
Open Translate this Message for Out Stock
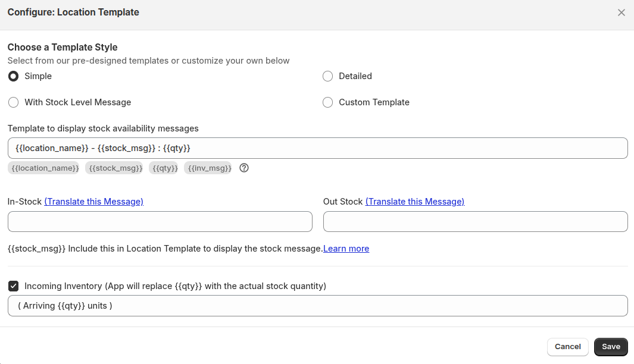[414, 202]
